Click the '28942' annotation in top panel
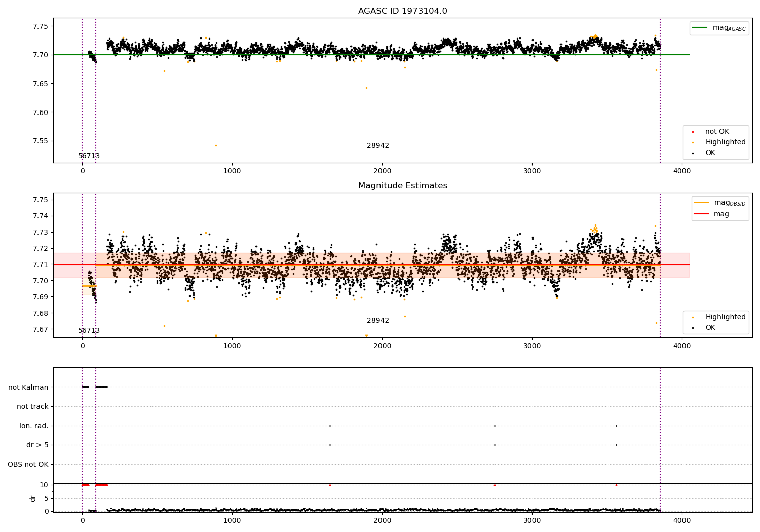760x532 pixels. 378,145
